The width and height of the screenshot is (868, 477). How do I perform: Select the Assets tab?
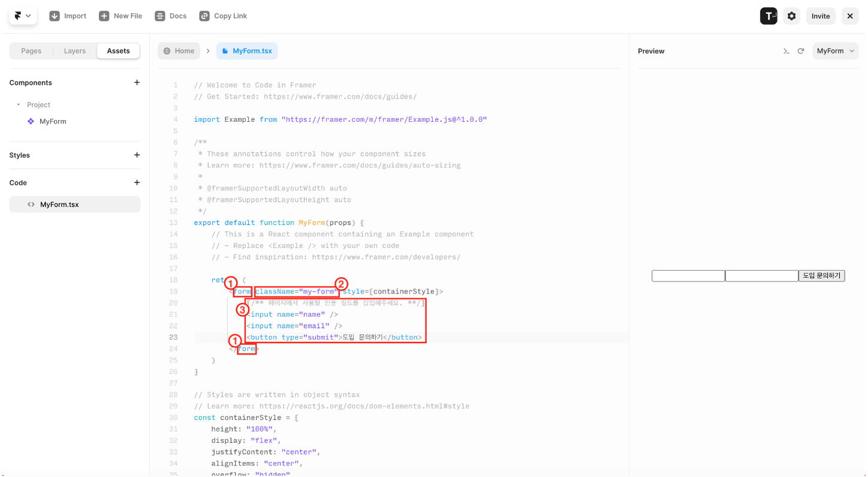[118, 51]
